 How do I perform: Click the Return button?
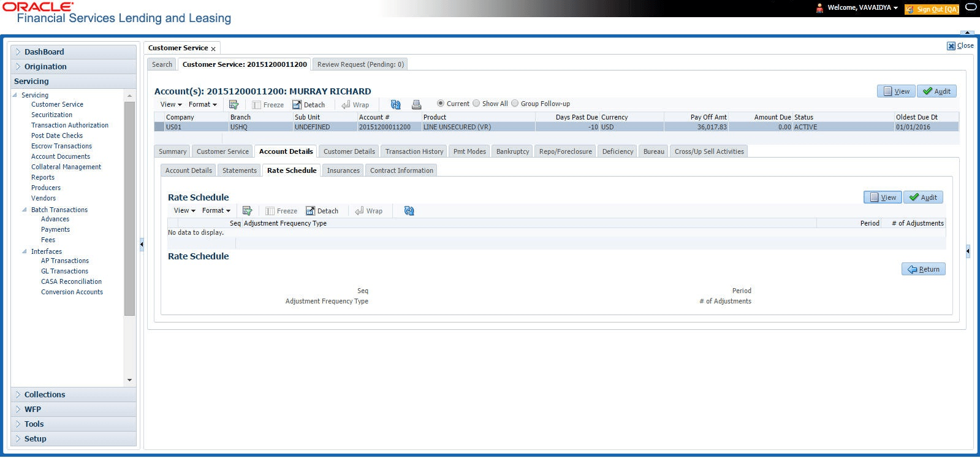(924, 269)
